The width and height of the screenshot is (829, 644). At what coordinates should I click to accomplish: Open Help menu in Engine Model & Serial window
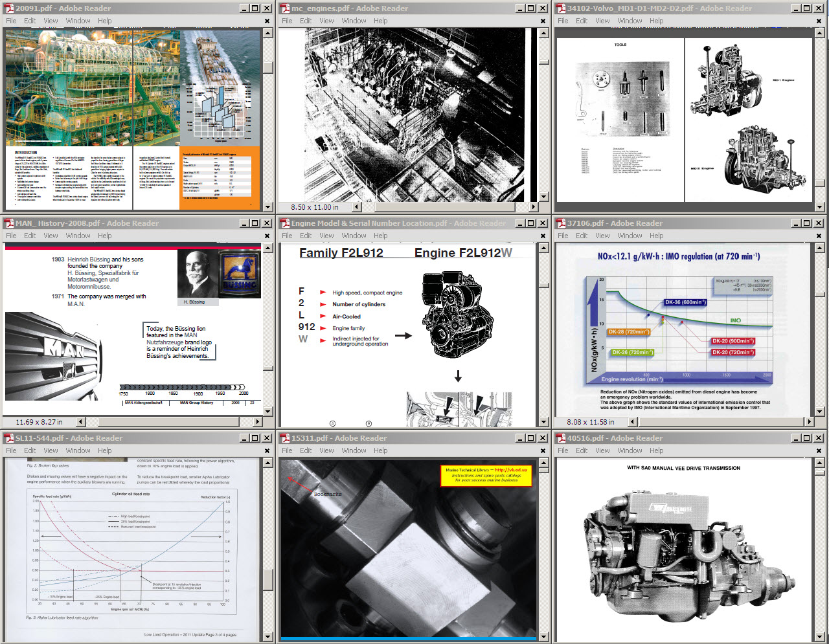(380, 236)
